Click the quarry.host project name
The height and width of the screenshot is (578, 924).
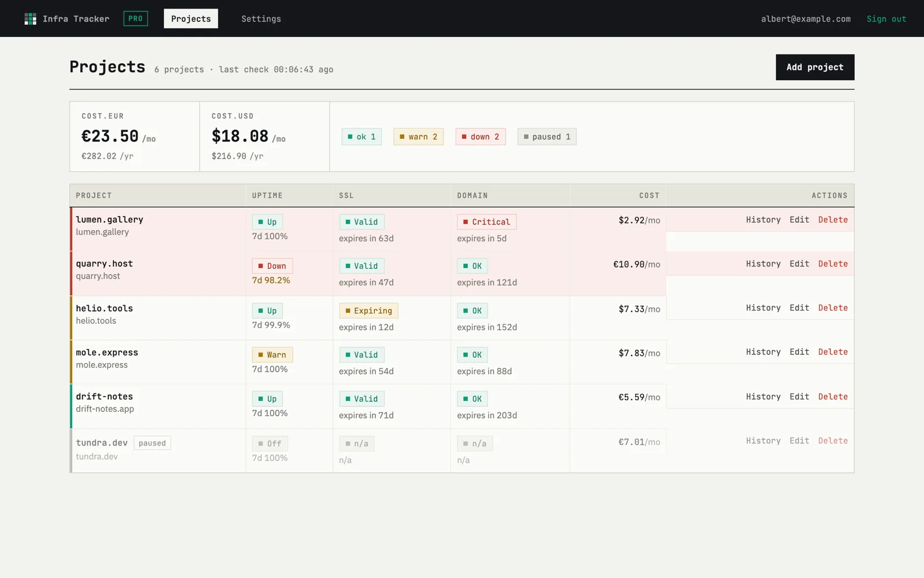coord(105,264)
